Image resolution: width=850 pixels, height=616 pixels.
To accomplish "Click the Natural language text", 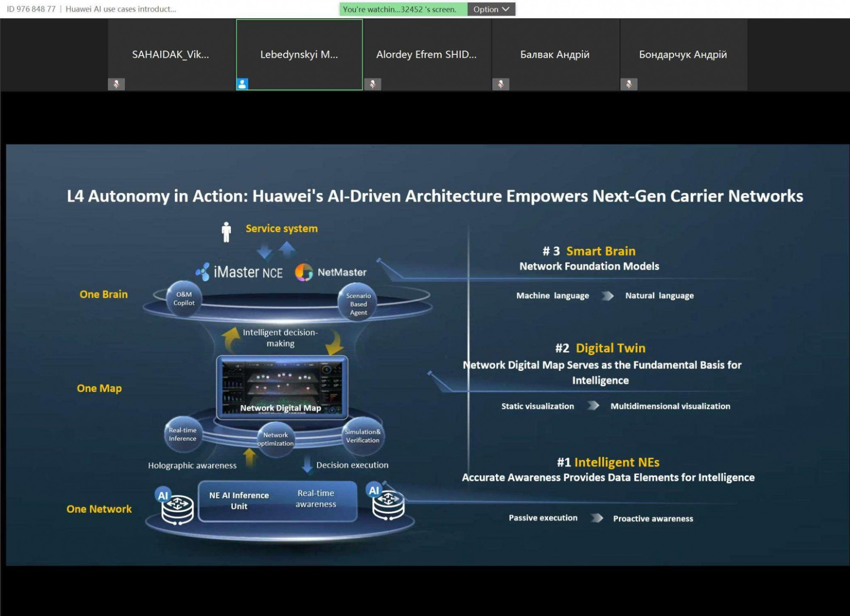I will click(660, 296).
